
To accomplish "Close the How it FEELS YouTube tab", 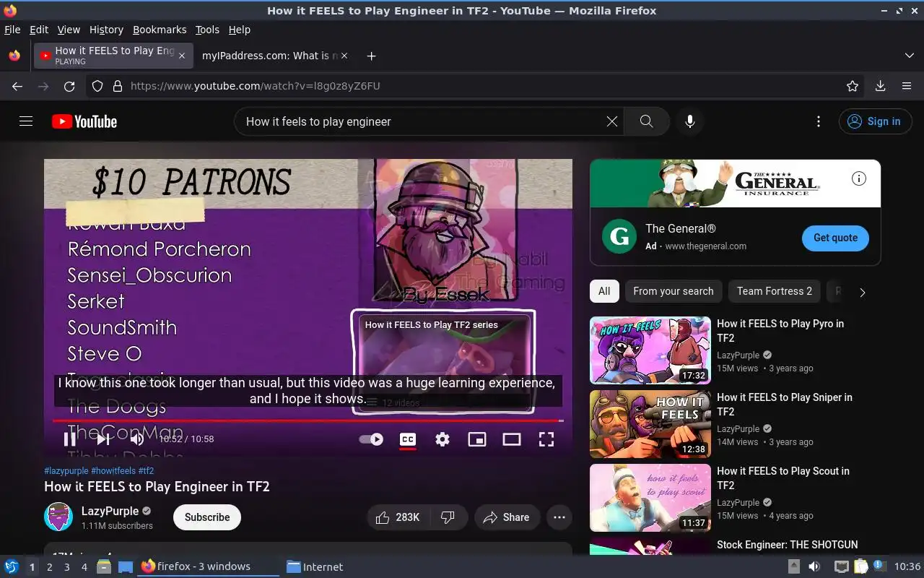I will 182,56.
